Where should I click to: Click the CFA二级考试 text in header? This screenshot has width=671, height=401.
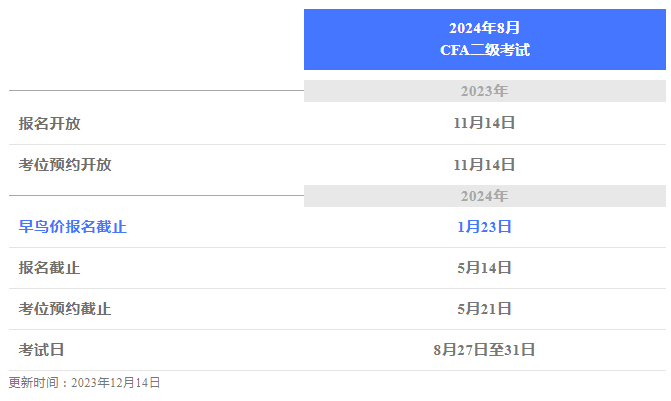(485, 50)
